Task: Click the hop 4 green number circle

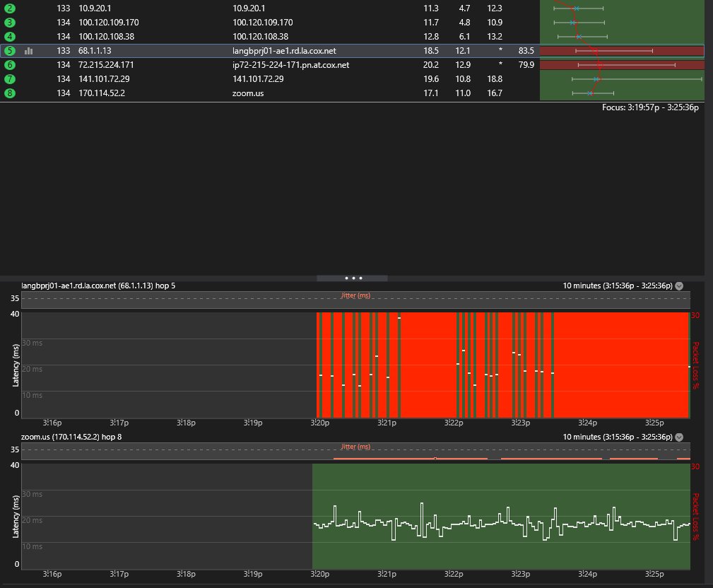Action: pyautogui.click(x=10, y=36)
